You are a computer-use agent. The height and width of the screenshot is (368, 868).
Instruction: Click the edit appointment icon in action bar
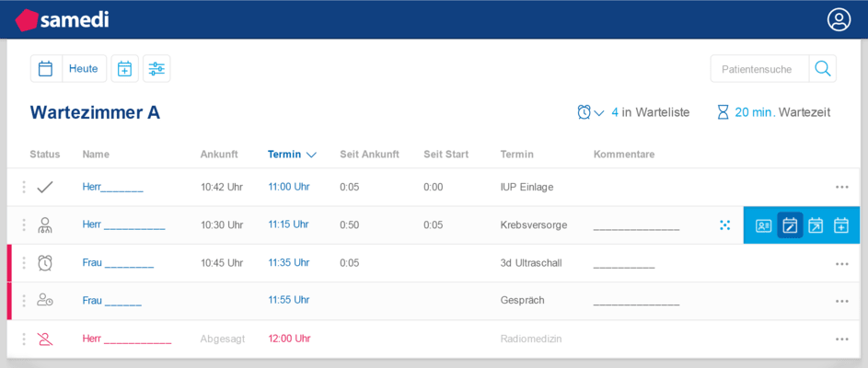[x=790, y=225]
